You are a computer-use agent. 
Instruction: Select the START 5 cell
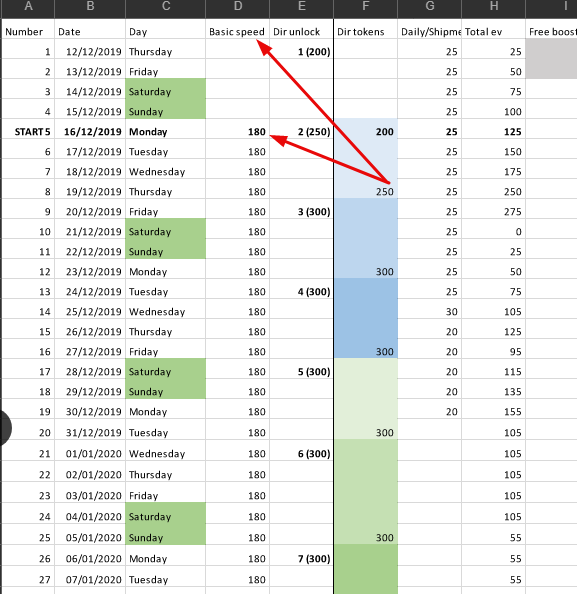coord(28,131)
